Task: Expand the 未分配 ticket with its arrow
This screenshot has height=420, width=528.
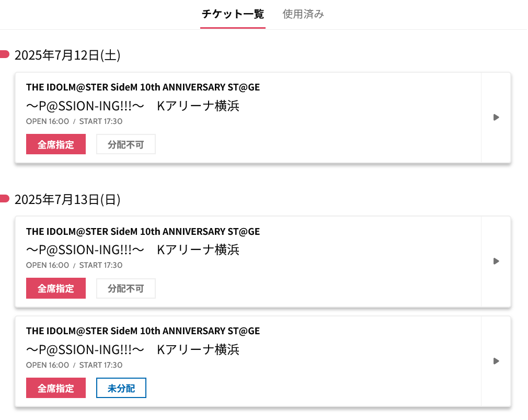Action: pyautogui.click(x=496, y=361)
